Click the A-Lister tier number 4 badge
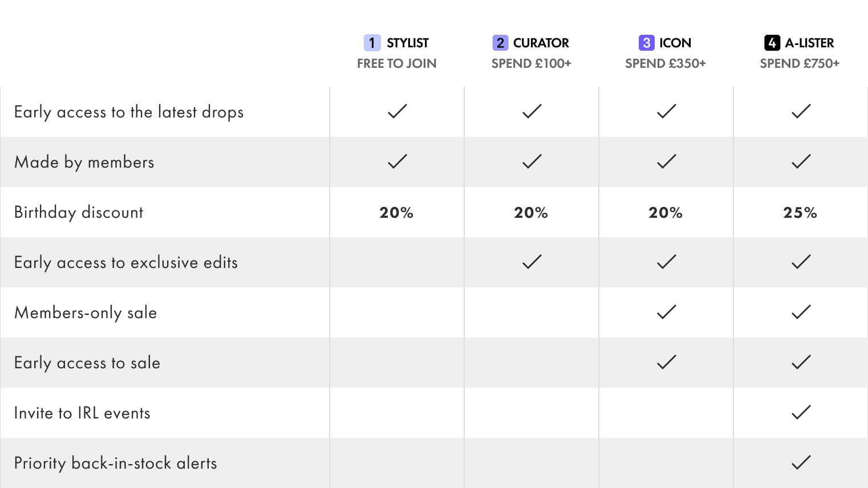Image resolution: width=868 pixels, height=488 pixels. point(772,43)
